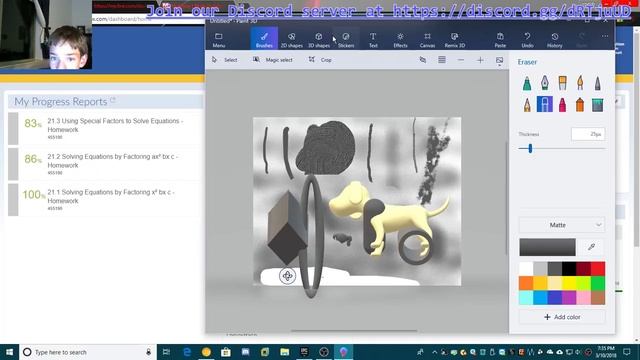Open the Text tool tab
This screenshot has height=360, width=640.
point(373,39)
